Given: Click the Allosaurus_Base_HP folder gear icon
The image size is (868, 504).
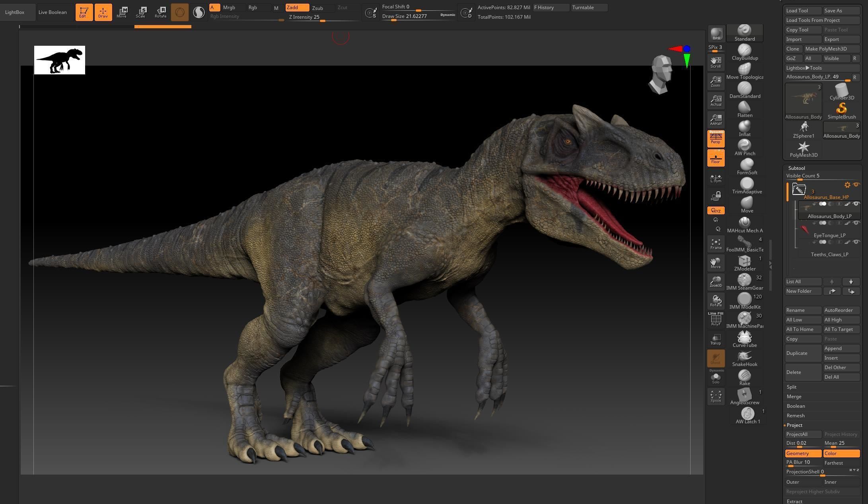Looking at the screenshot, I should coord(847,185).
